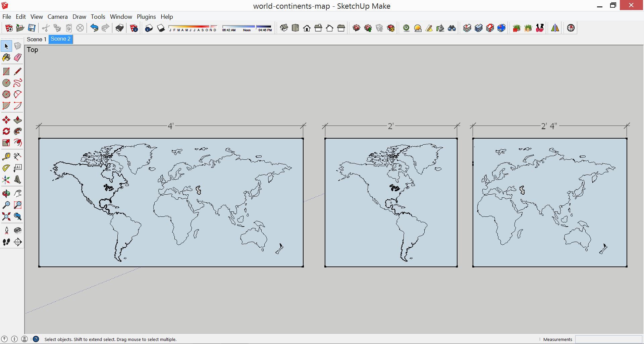644x344 pixels.
Task: Activate the Orbit tool
Action: click(x=6, y=193)
